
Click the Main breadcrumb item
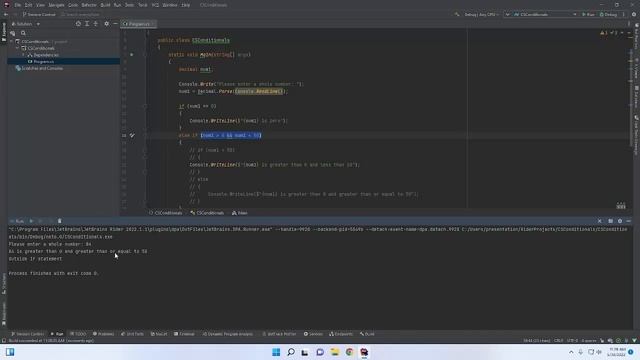coord(240,213)
